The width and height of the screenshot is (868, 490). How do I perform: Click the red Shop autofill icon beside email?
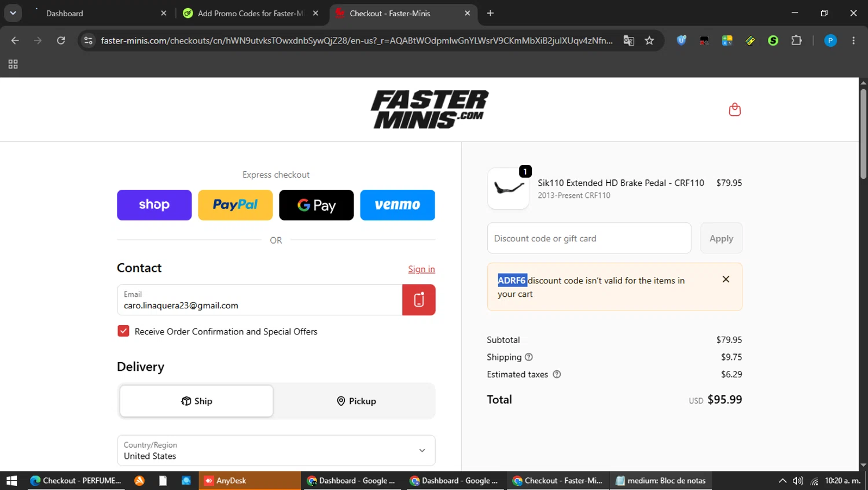[x=419, y=300]
